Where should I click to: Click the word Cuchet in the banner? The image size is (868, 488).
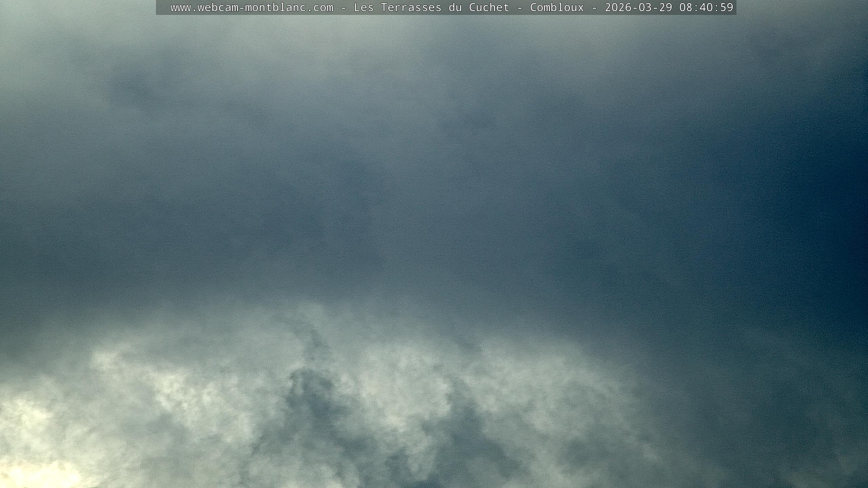[x=489, y=7]
